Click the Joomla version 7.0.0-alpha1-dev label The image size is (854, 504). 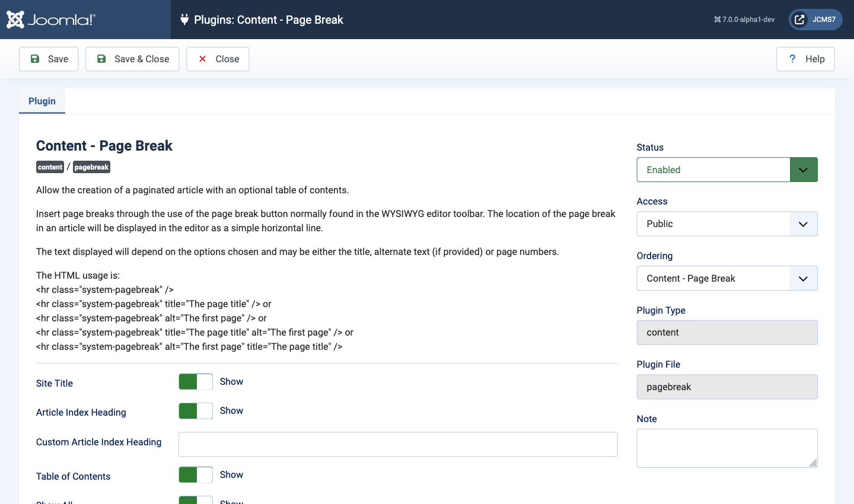(744, 20)
